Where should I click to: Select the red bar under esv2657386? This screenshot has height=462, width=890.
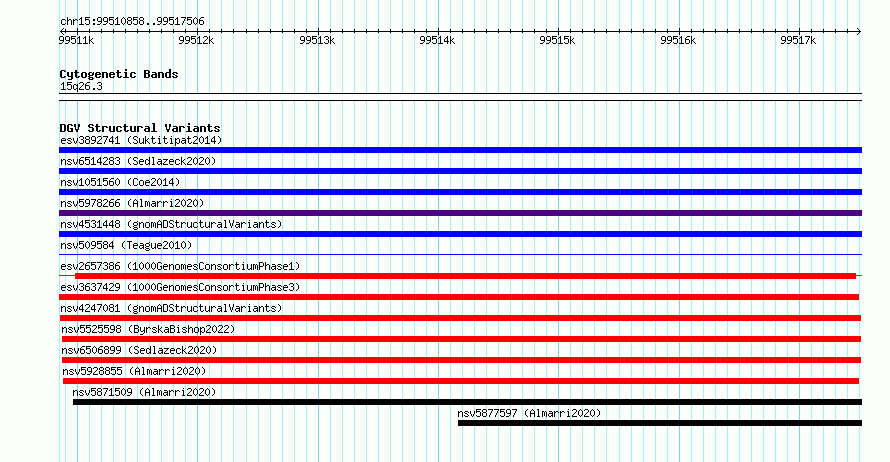click(465, 276)
